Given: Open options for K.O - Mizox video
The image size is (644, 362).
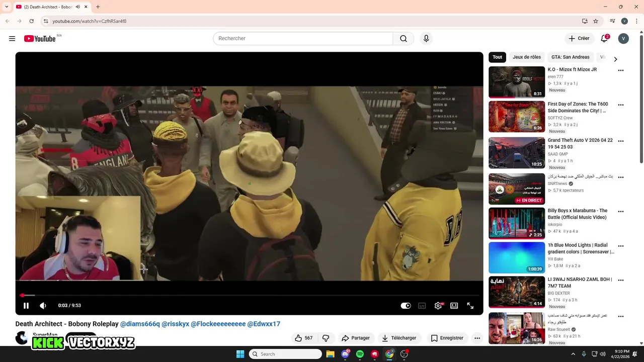Looking at the screenshot, I should click(x=621, y=70).
